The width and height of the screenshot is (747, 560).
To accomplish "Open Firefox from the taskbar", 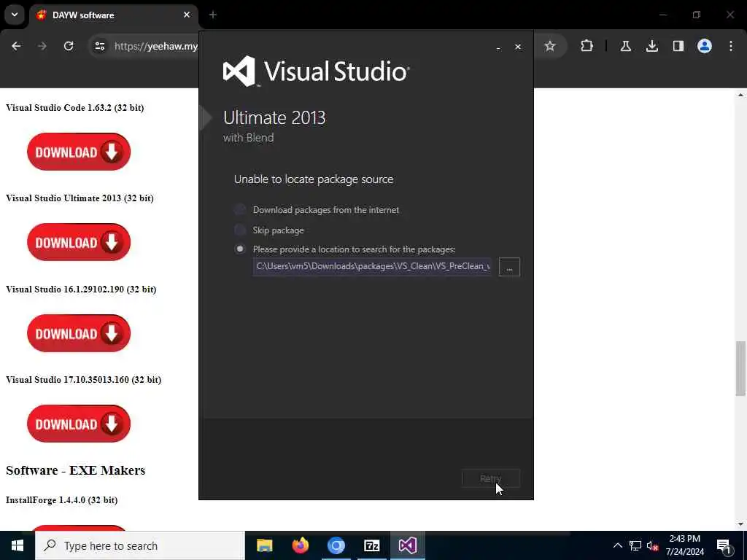I will 300,545.
